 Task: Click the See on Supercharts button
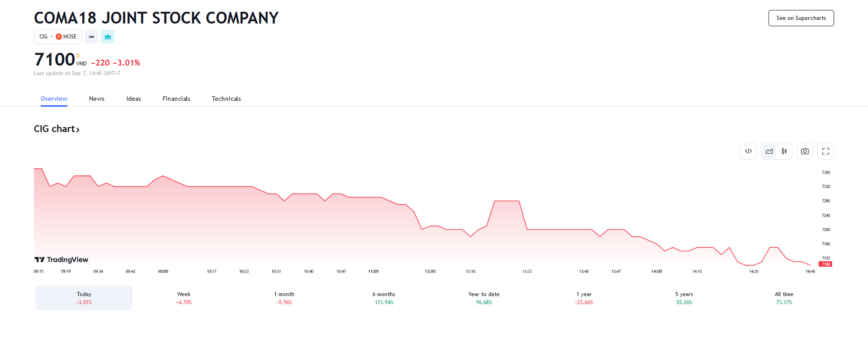[x=801, y=18]
